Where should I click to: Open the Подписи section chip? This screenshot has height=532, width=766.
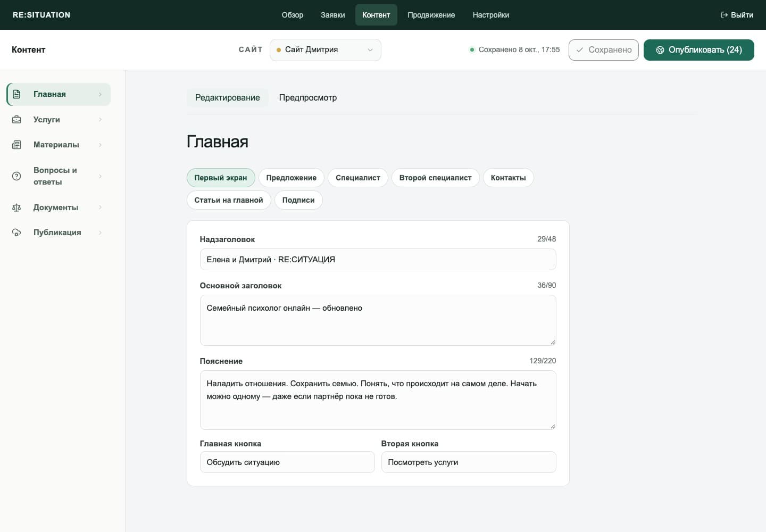click(x=298, y=200)
